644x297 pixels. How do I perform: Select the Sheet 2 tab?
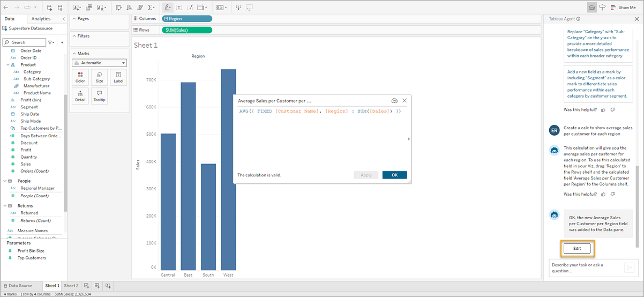(x=71, y=286)
